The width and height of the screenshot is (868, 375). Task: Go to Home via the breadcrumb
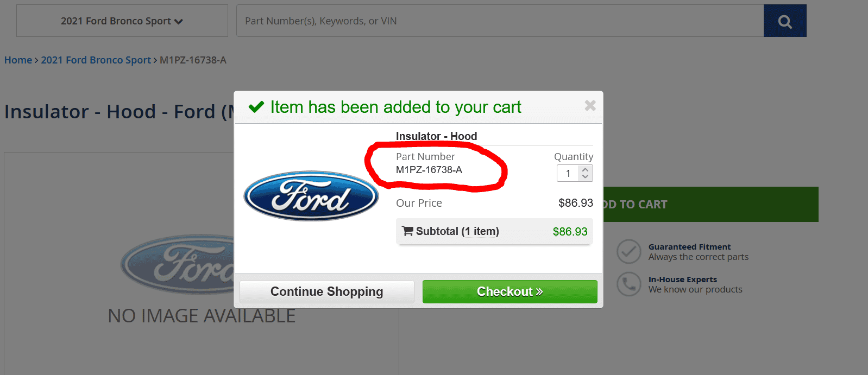[18, 60]
